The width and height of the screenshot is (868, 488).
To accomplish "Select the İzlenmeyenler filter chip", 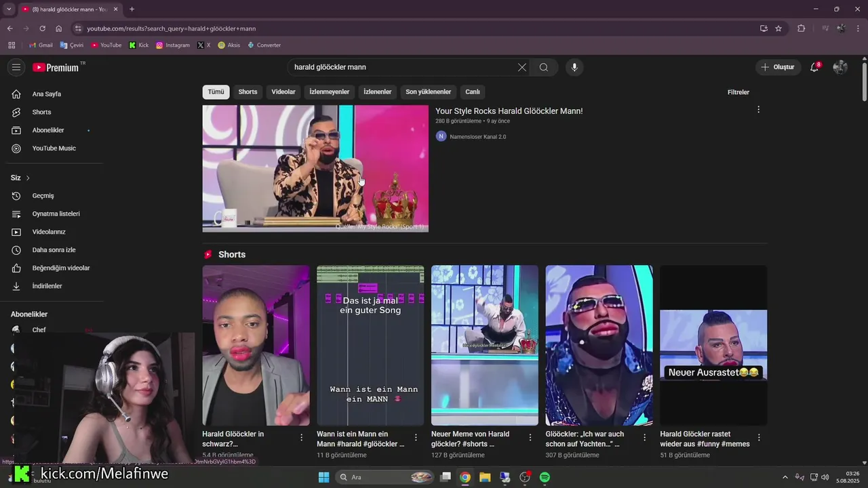I will [330, 91].
